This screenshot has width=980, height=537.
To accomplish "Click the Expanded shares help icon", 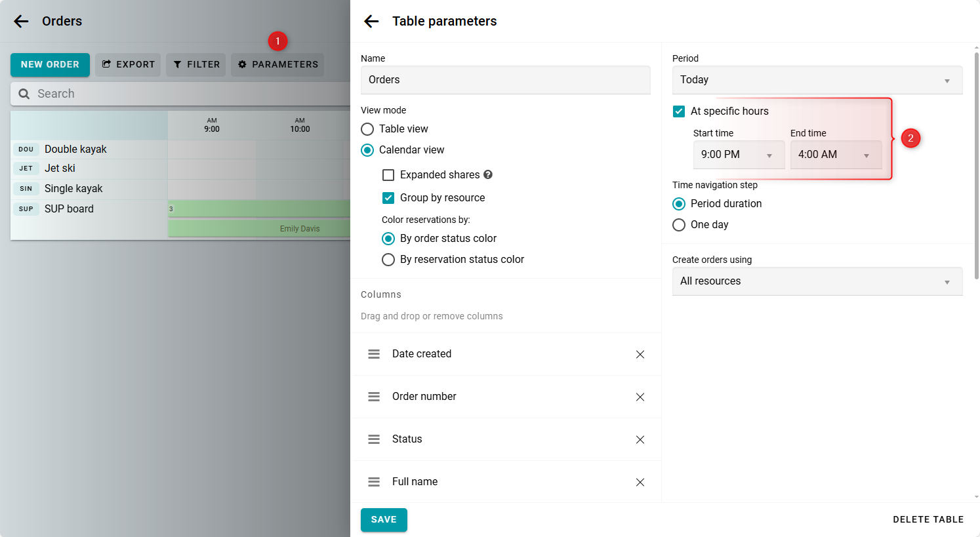I will [x=488, y=174].
